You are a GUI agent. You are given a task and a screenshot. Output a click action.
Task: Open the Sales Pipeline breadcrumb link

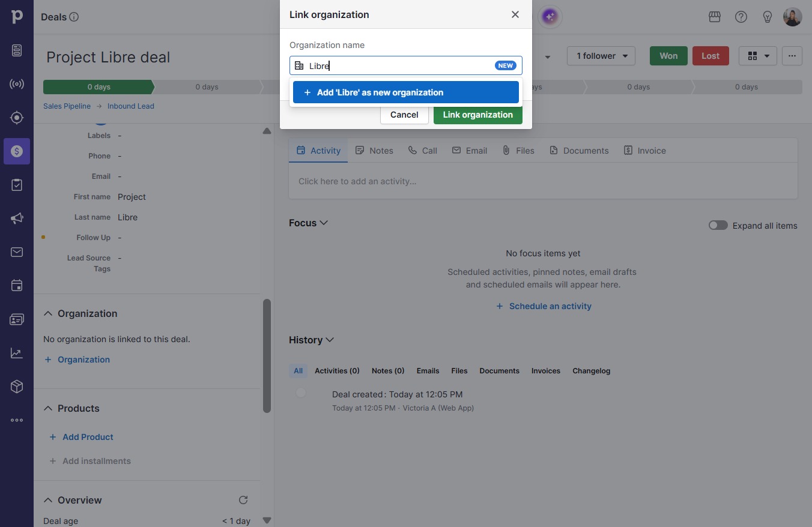(x=67, y=106)
